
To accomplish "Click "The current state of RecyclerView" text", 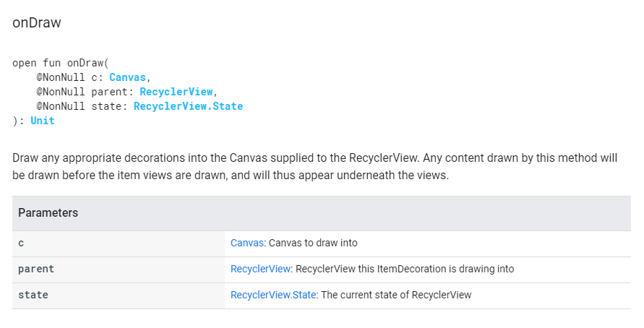I will pyautogui.click(x=396, y=295).
